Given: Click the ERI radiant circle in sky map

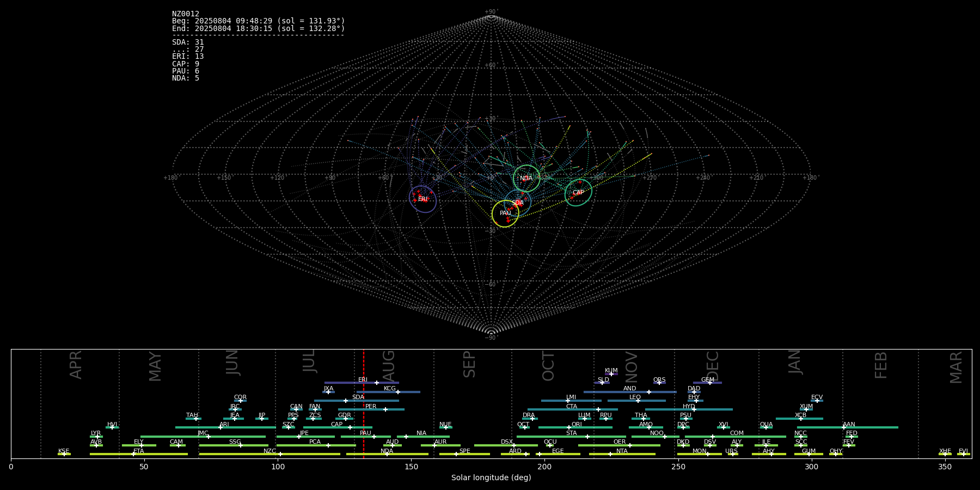Looking at the screenshot, I should [x=423, y=199].
